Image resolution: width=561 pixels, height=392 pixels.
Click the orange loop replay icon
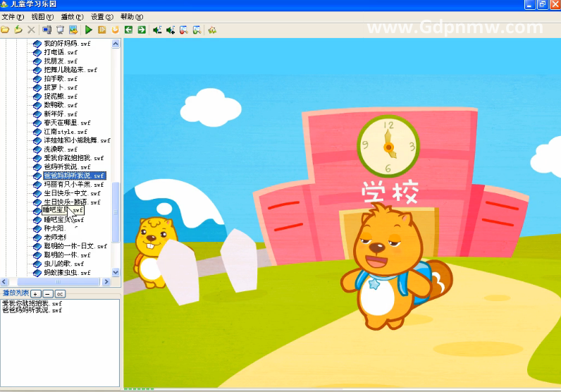click(x=115, y=30)
